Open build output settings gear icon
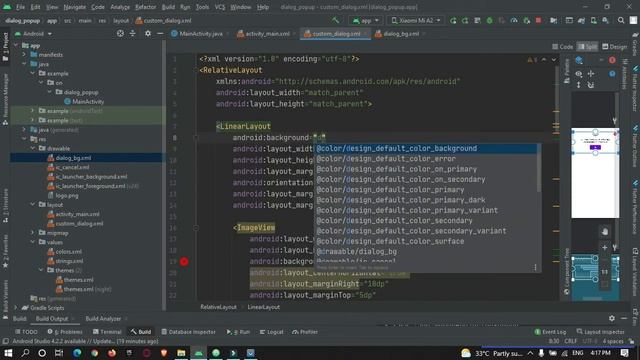The width and height of the screenshot is (640, 360). pos(611,318)
